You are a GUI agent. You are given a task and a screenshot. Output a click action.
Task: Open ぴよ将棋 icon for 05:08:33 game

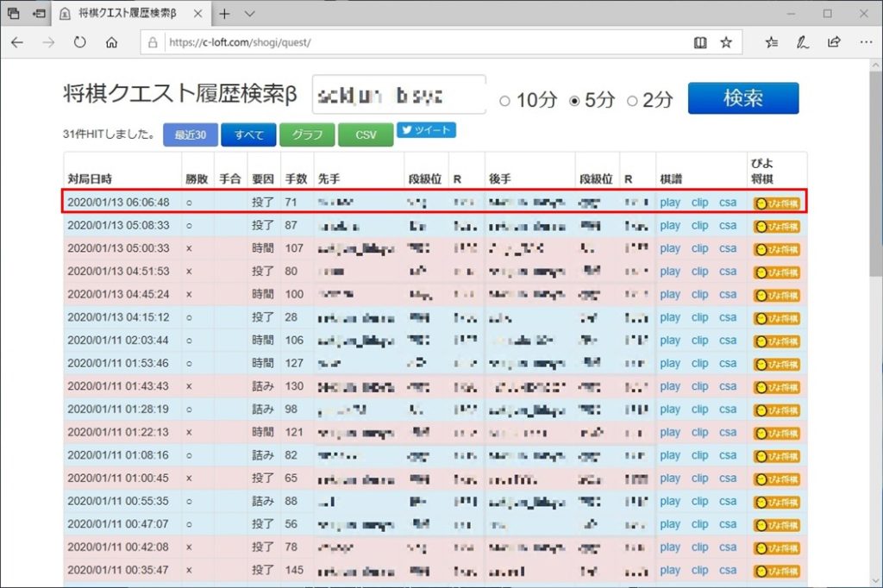[777, 227]
